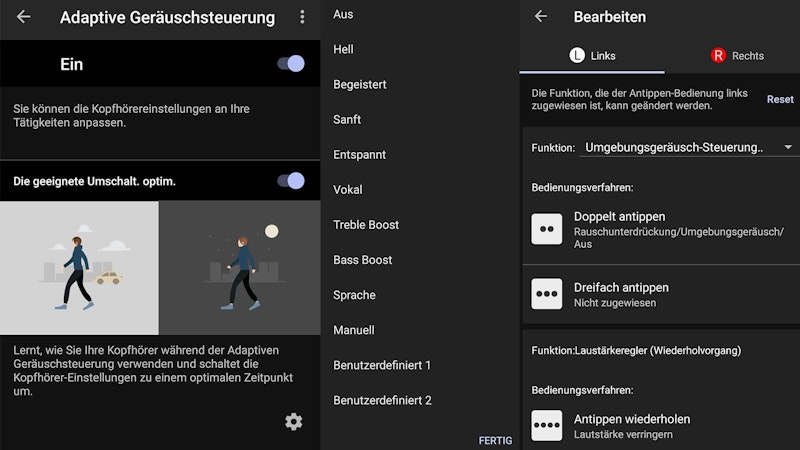Select the Bass Boost equalizer preset

click(x=363, y=260)
